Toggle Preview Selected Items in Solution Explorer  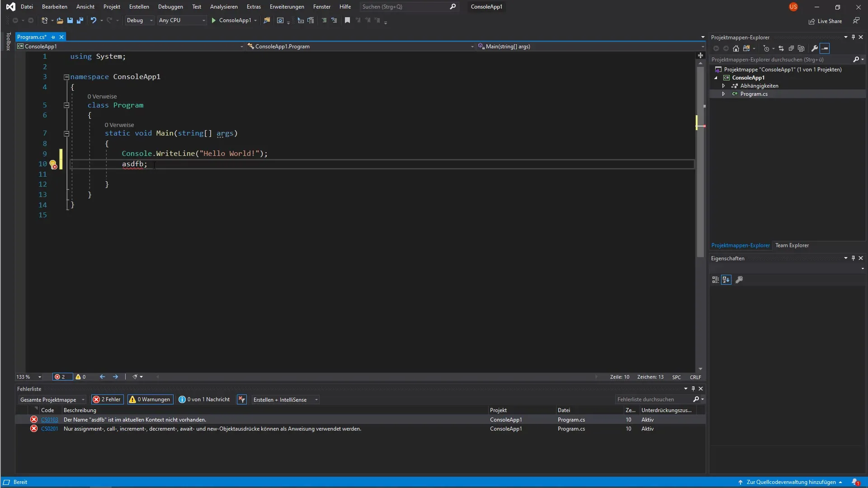(825, 48)
